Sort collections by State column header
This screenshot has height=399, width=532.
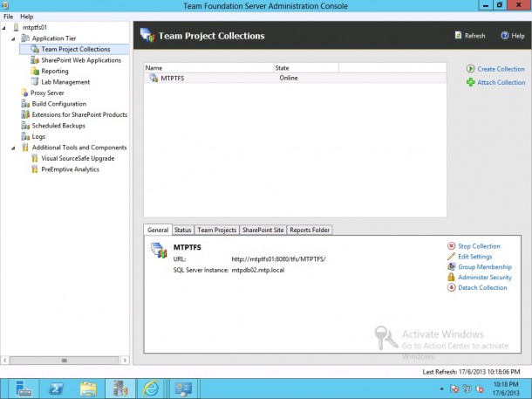click(306, 68)
